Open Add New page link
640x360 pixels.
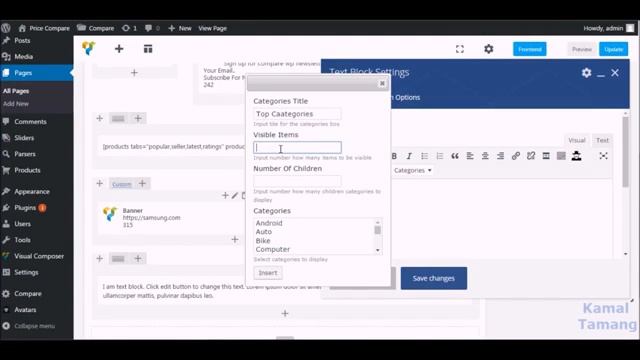pyautogui.click(x=16, y=104)
